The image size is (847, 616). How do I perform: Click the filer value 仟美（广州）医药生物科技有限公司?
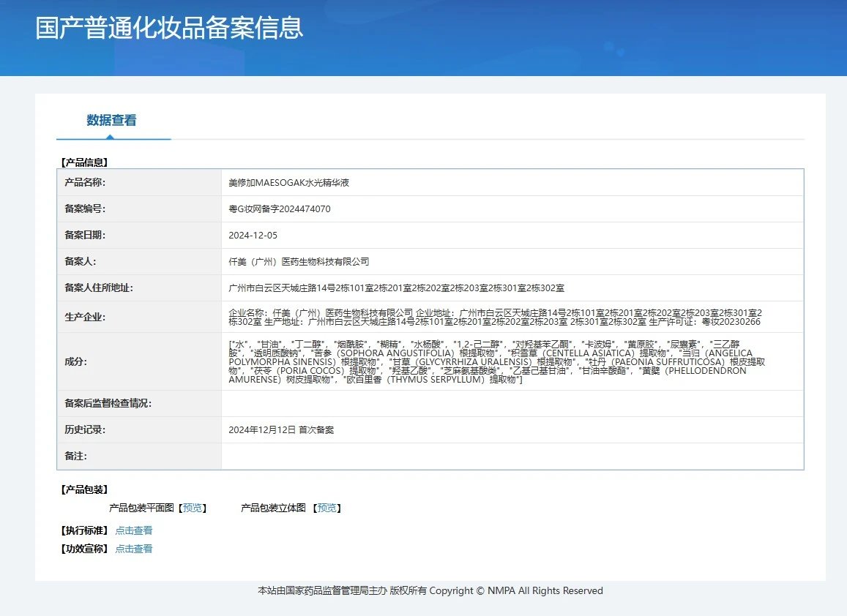point(299,262)
